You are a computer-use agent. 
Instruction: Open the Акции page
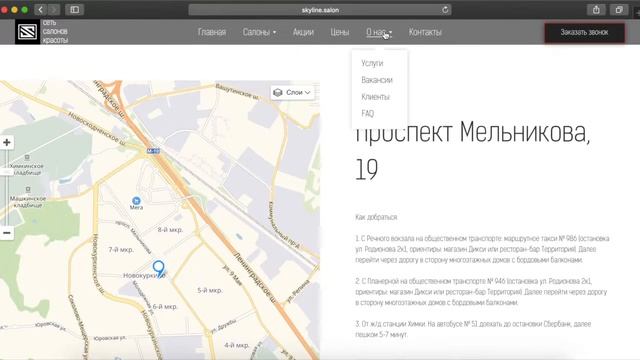(303, 32)
